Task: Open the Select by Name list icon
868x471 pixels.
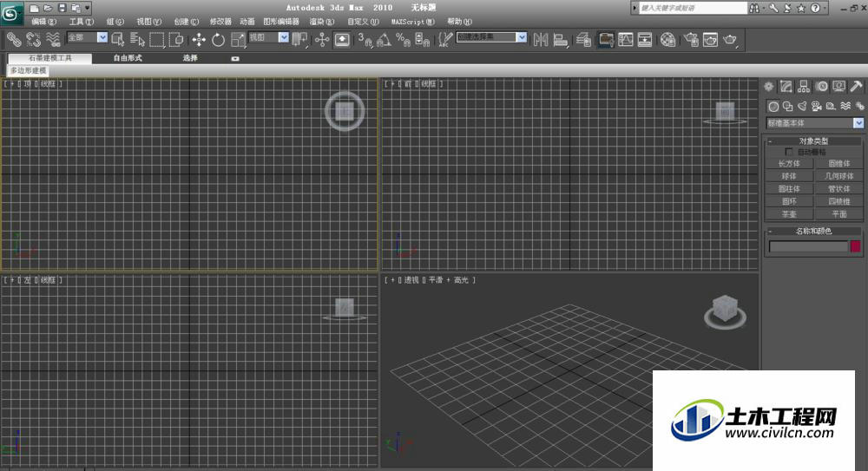Action: click(137, 39)
